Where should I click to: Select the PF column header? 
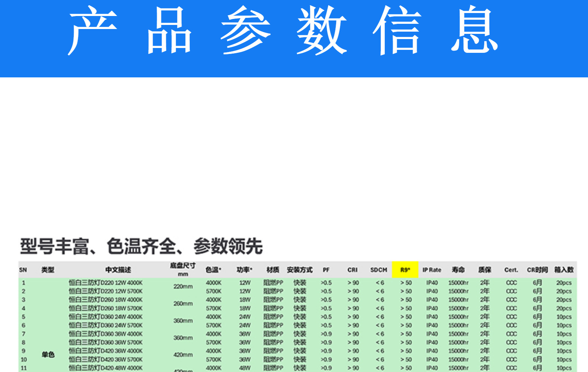pyautogui.click(x=326, y=270)
